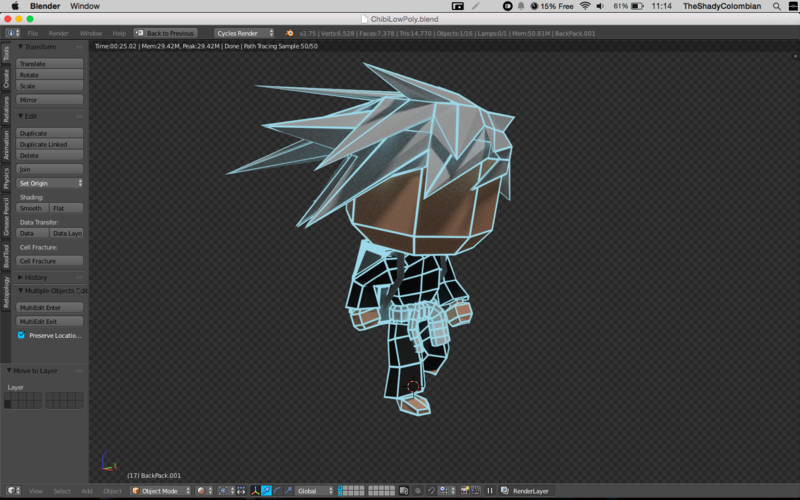Open the pivot point selector
Viewport: 800px width, 500px height.
click(227, 491)
